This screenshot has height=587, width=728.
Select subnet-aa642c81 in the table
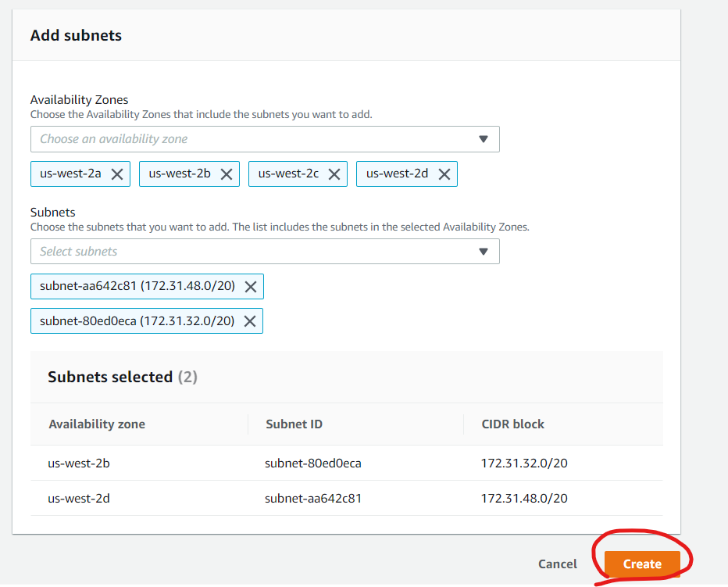tap(313, 499)
